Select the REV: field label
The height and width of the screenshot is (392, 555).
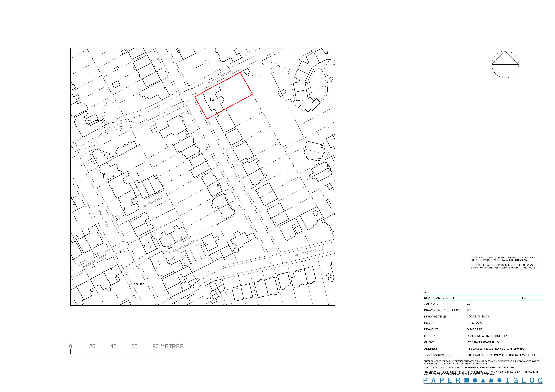pos(427,298)
